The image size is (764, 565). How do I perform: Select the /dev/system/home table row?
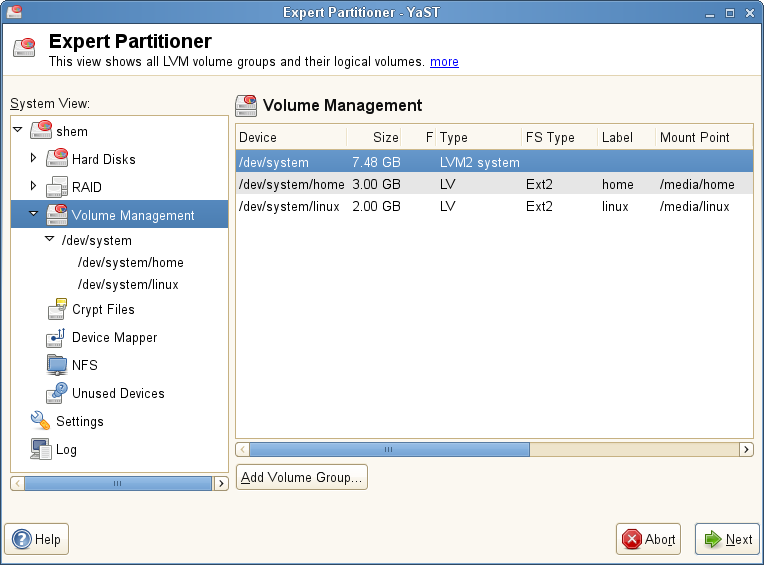click(495, 184)
